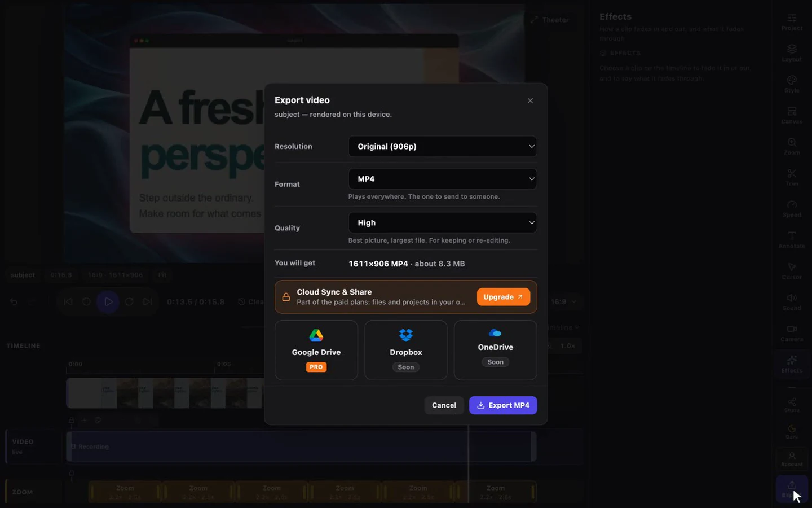Cancel the Export video dialog
This screenshot has height=508, width=812.
(444, 405)
